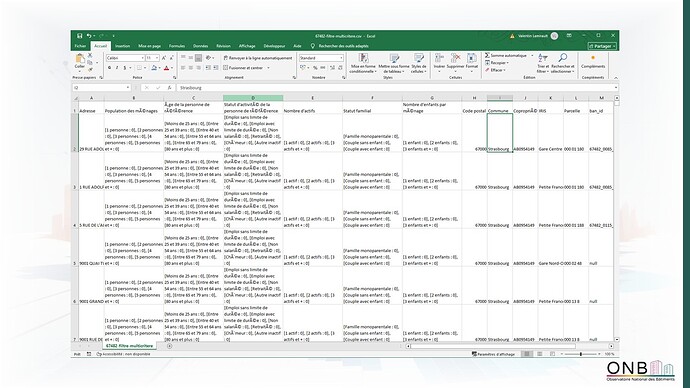Open Mise en forme conditionnelle
Screen dimensions: 690x388
(x=363, y=63)
